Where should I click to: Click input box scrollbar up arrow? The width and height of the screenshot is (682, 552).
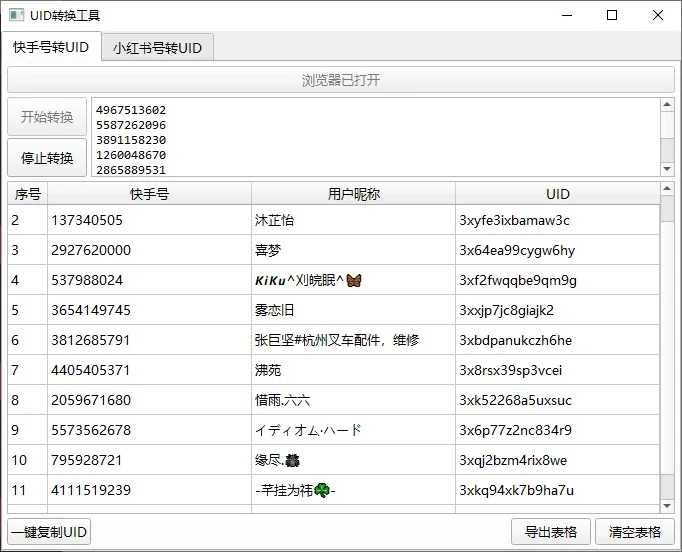(667, 104)
